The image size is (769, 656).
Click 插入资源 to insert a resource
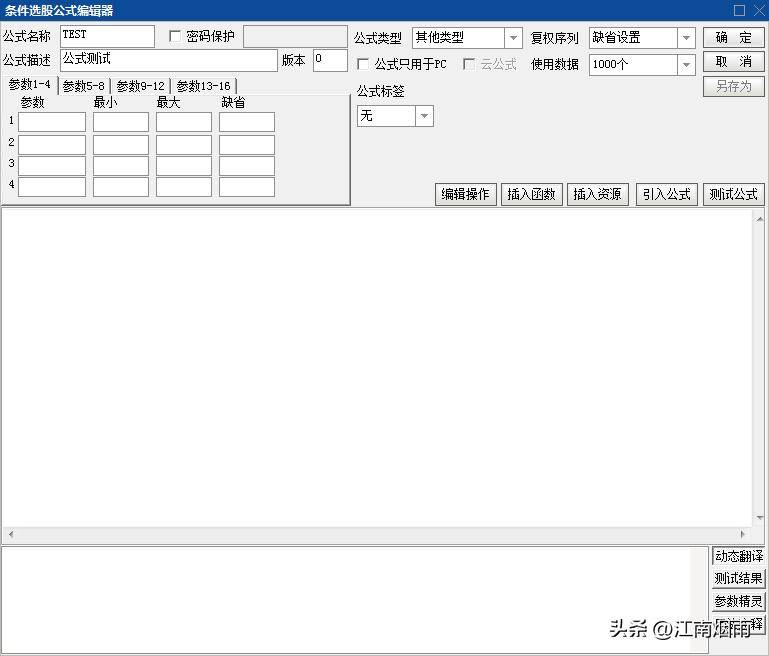[x=598, y=195]
